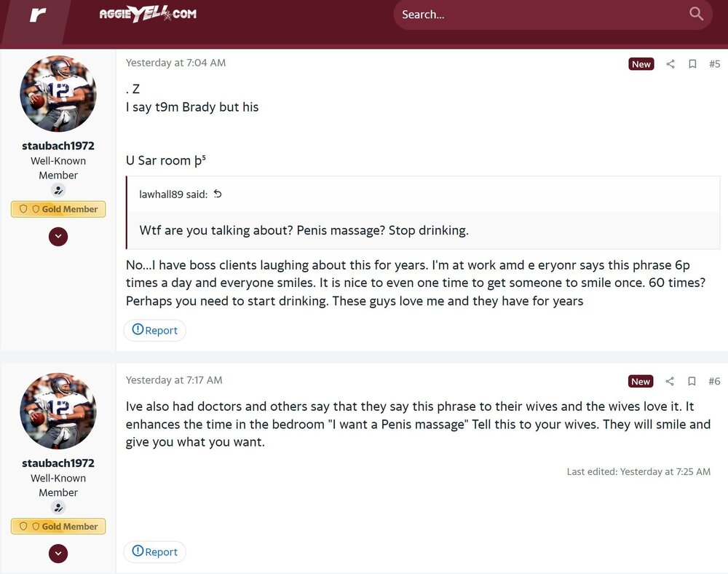Click the Rivals 'r' logo icon
The width and height of the screenshot is (728, 574).
pos(38,15)
